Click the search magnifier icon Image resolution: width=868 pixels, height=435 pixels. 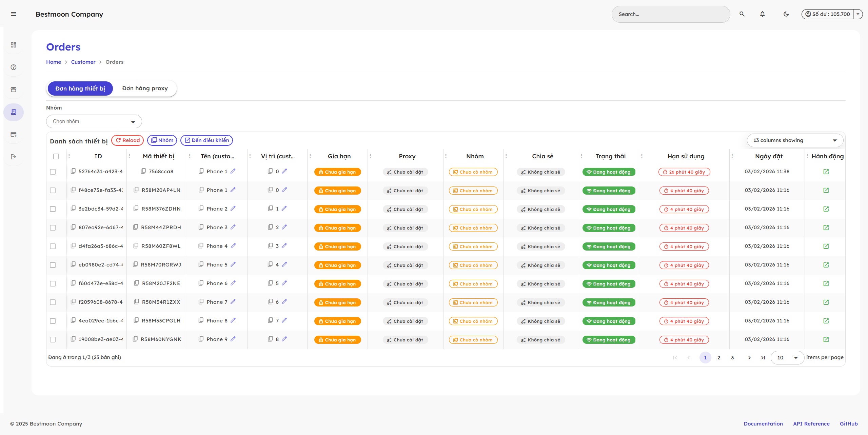742,14
